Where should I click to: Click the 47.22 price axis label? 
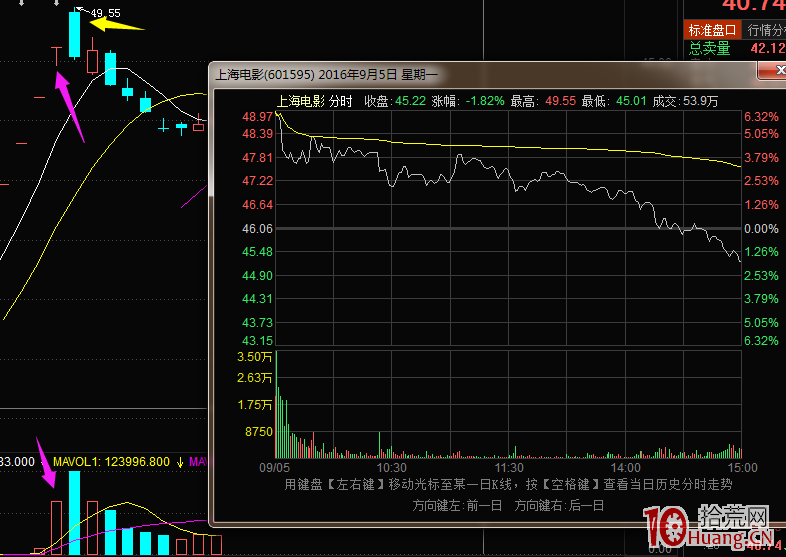point(258,180)
